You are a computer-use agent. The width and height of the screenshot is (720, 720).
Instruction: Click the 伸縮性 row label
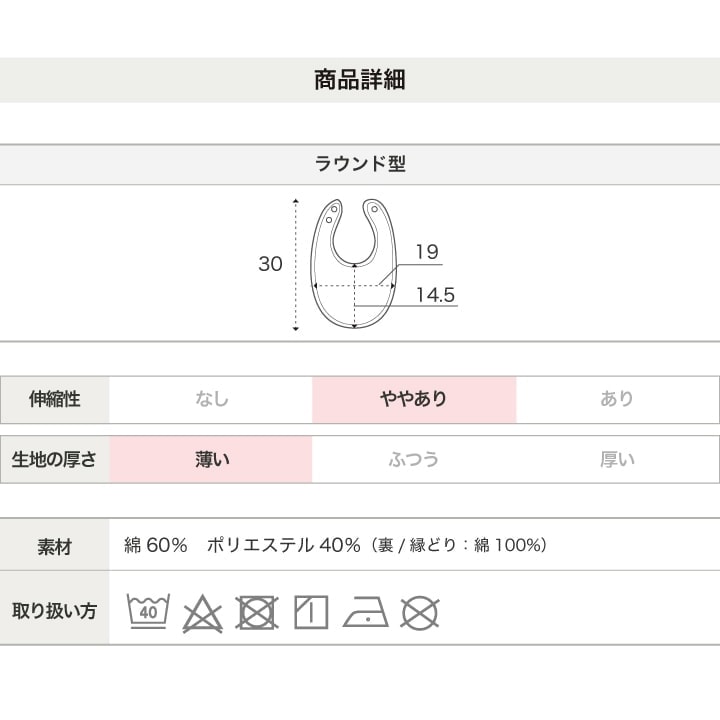55,399
